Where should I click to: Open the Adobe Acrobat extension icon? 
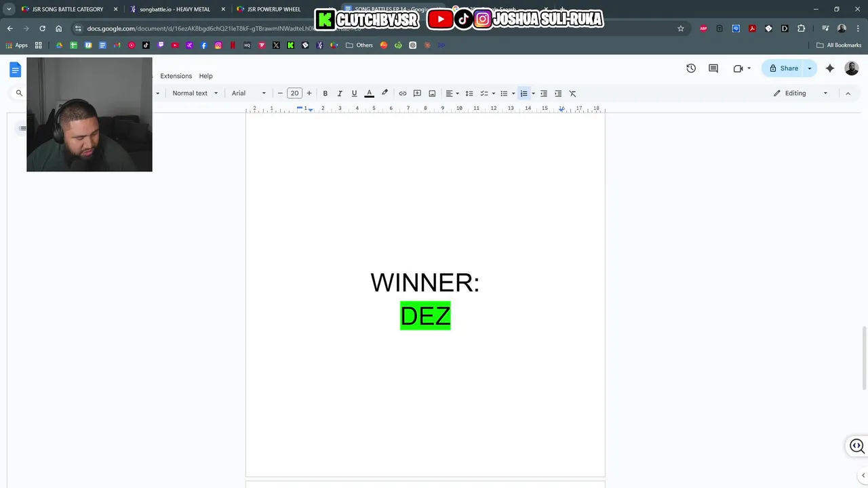pos(752,28)
